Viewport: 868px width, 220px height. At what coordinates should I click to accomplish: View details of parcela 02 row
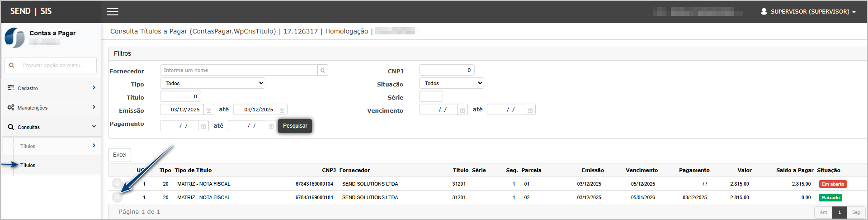(117, 197)
